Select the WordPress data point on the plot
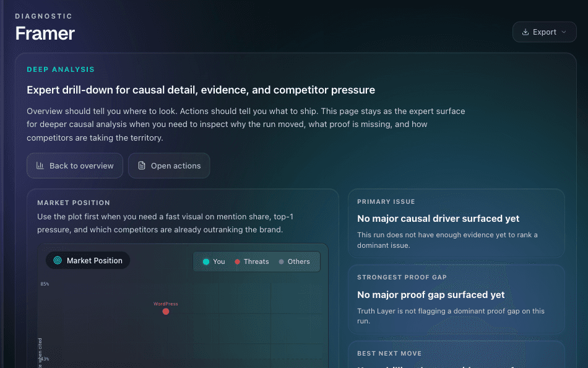The height and width of the screenshot is (368, 588). point(166,311)
